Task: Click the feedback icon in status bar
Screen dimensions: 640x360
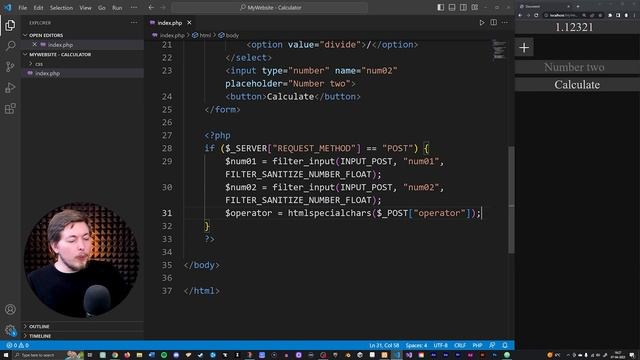Action: [x=492, y=345]
